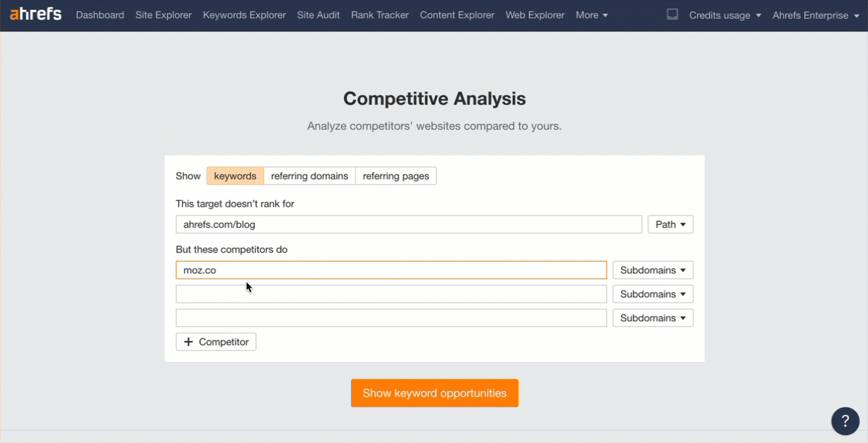Viewport: 868px width, 443px height.
Task: Click the Show keyword opportunities button
Action: [x=434, y=392]
